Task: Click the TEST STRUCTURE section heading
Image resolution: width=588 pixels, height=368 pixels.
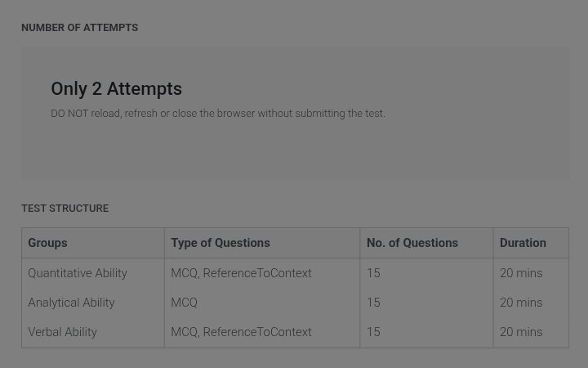Action: coord(65,209)
